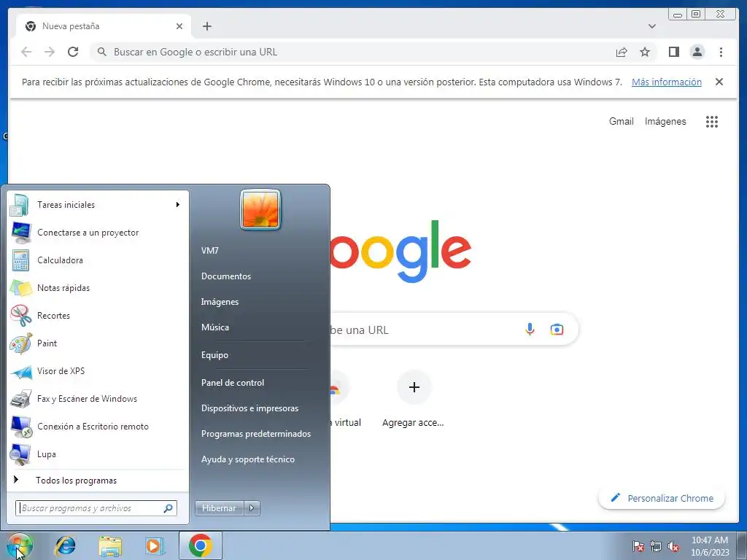
Task: Open Windows Explorer from taskbar
Action: [110, 546]
